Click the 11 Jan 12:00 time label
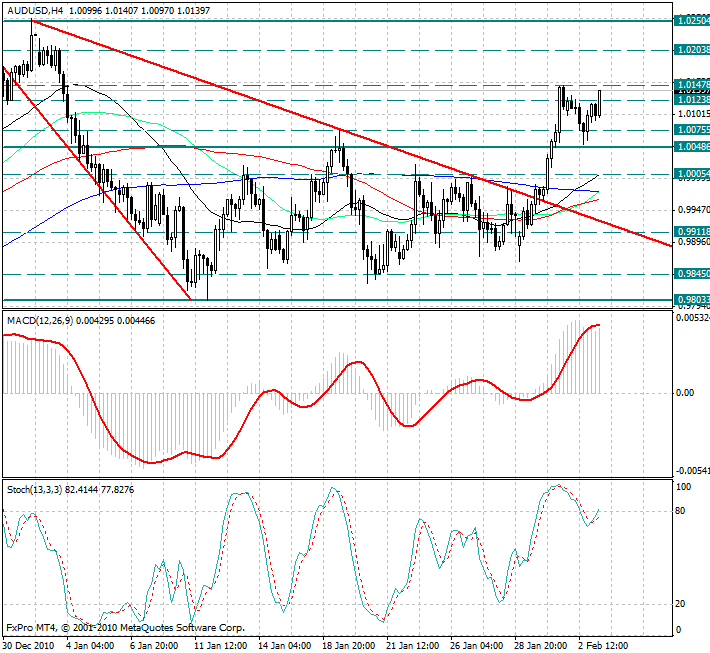710x653 pixels. [x=220, y=645]
